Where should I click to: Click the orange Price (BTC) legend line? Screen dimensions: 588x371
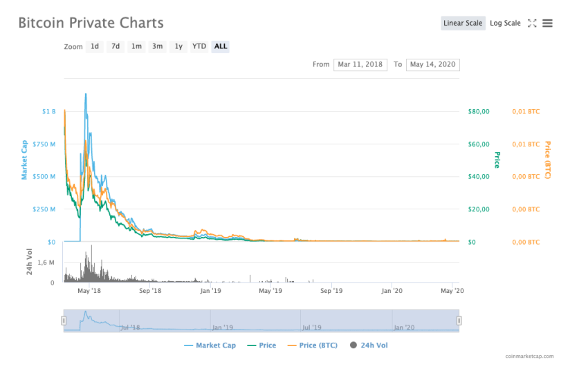(292, 345)
